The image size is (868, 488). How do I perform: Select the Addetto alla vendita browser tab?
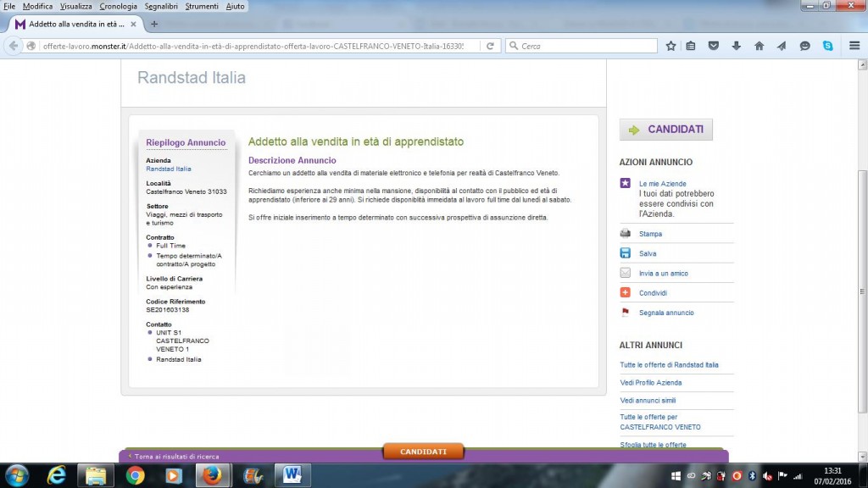pos(75,25)
